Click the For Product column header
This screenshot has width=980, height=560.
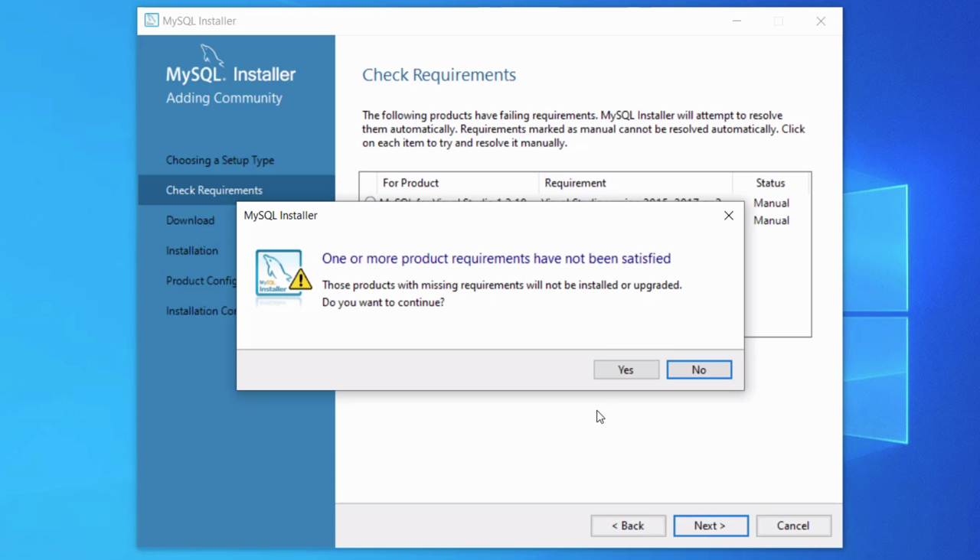[x=410, y=183]
